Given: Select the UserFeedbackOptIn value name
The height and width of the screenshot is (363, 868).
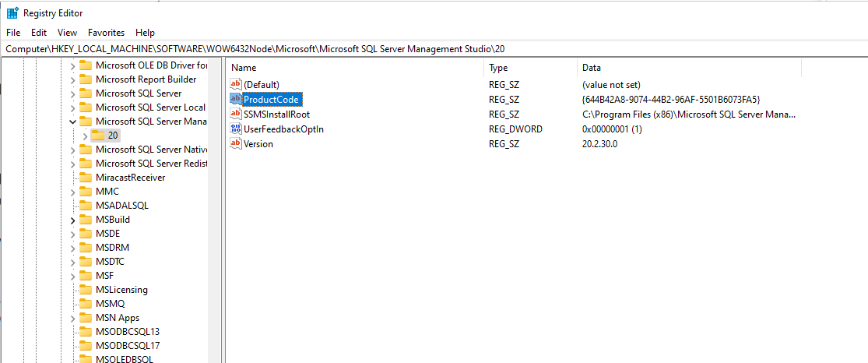Looking at the screenshot, I should (284, 129).
